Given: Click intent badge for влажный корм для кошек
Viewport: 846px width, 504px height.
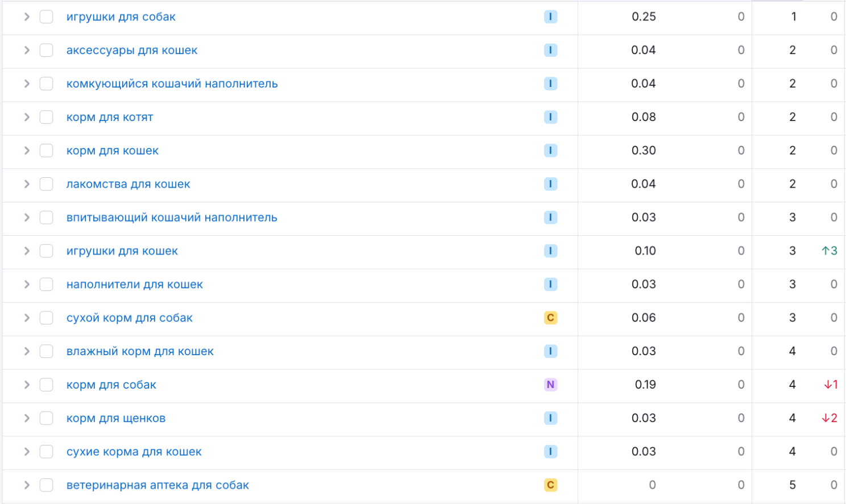Looking at the screenshot, I should point(550,352).
